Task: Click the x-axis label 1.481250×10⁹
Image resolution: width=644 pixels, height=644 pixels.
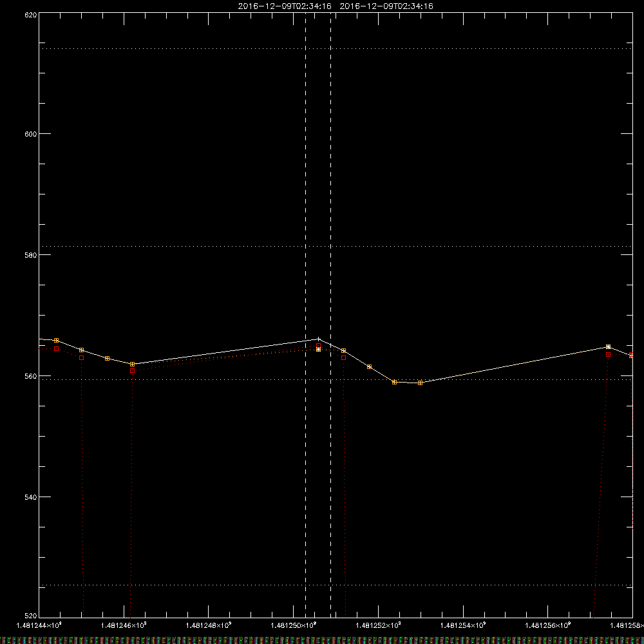Action: (x=294, y=625)
